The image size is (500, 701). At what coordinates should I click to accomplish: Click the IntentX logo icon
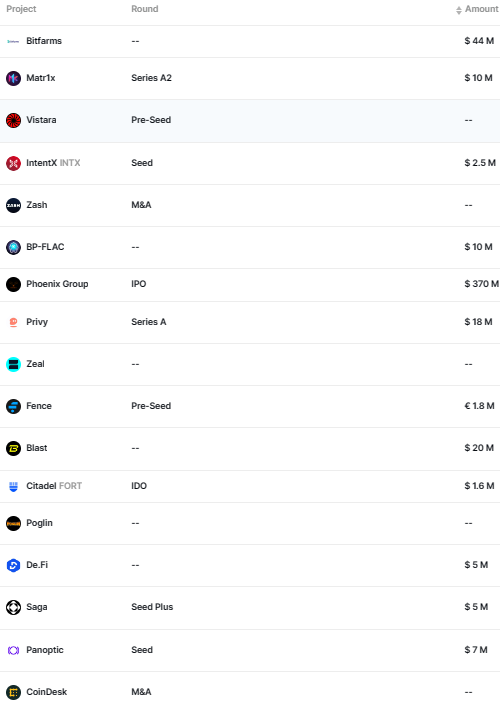pyautogui.click(x=13, y=163)
